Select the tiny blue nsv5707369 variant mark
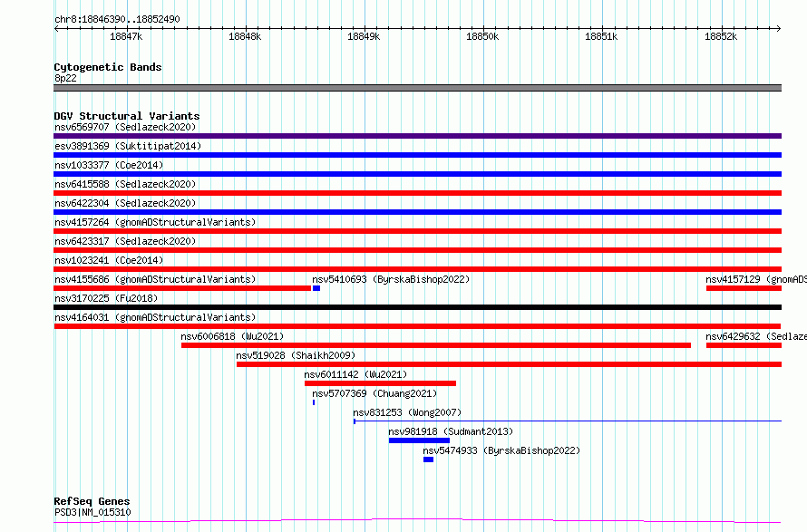807x532 pixels. tap(314, 402)
